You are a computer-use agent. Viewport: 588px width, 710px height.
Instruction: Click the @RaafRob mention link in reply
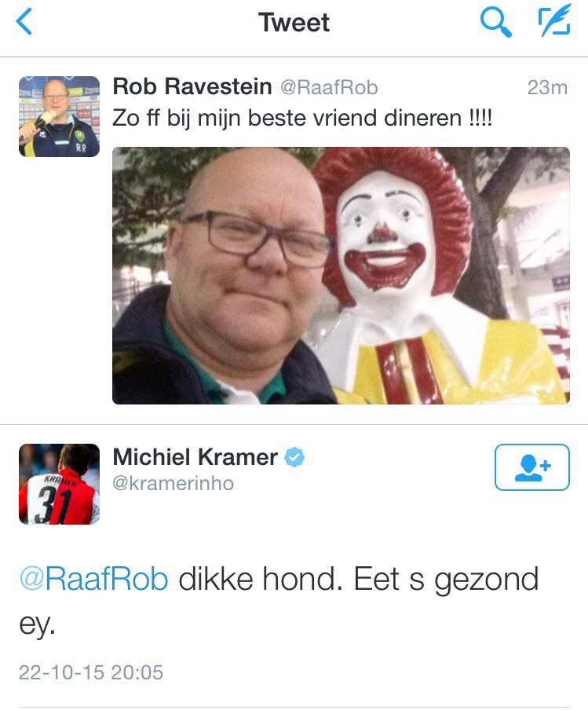pyautogui.click(x=93, y=579)
